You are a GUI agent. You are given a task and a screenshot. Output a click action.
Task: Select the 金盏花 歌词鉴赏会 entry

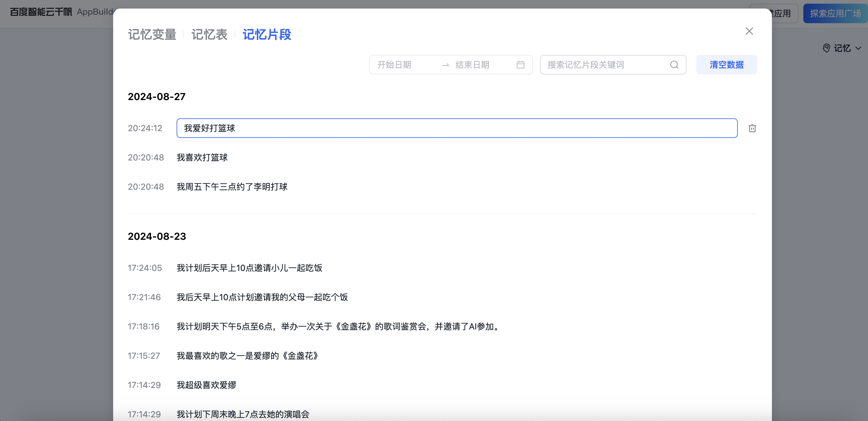click(x=339, y=327)
